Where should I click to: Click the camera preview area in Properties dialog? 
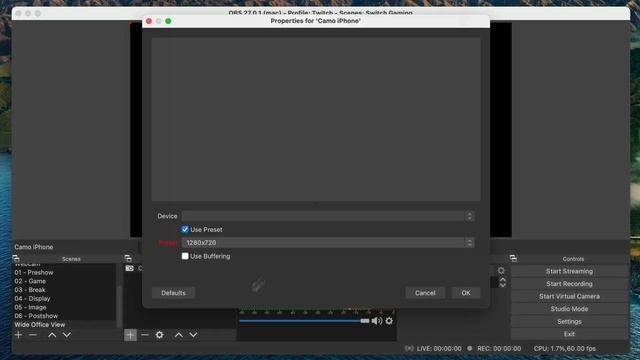pos(316,119)
